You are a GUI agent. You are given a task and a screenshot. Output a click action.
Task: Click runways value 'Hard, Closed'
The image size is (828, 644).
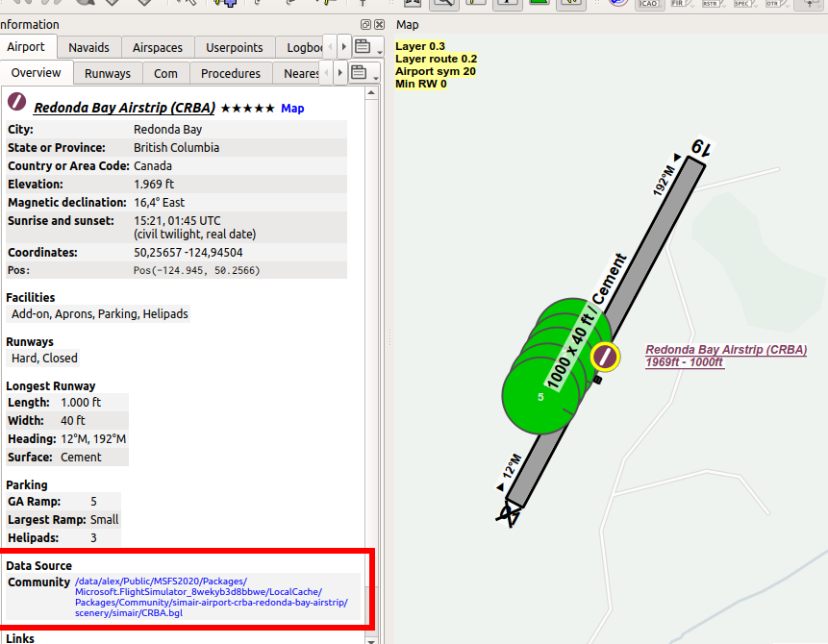coord(44,359)
